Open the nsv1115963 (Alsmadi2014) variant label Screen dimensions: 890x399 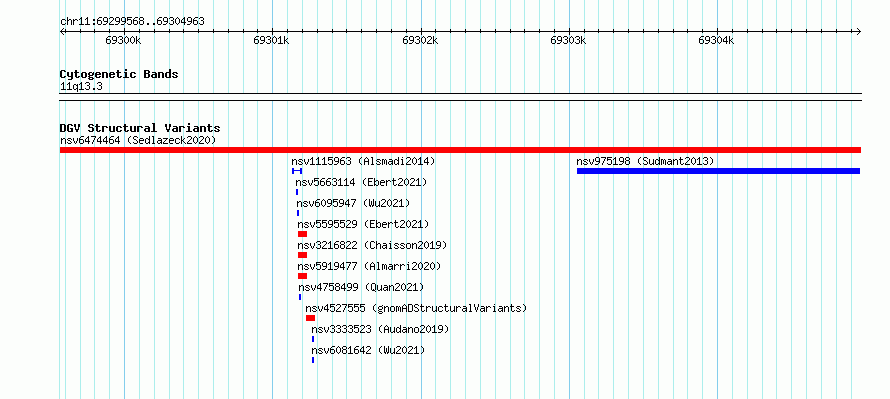click(x=363, y=161)
